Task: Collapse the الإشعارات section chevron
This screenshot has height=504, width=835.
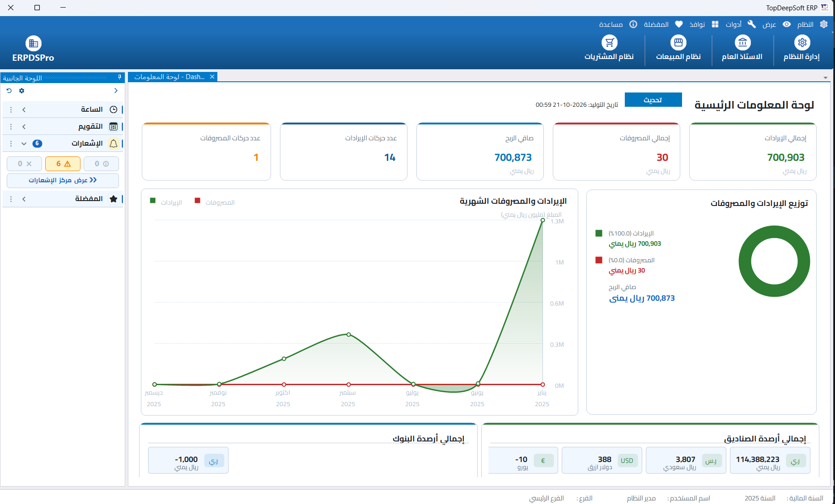Action: [x=24, y=143]
